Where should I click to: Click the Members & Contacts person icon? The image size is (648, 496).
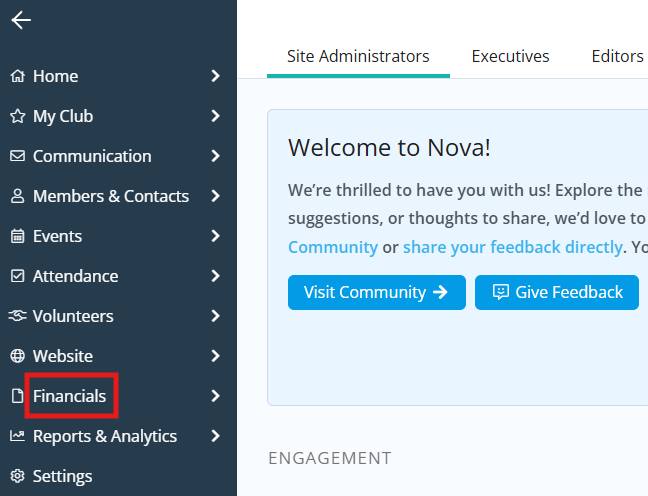tap(17, 196)
